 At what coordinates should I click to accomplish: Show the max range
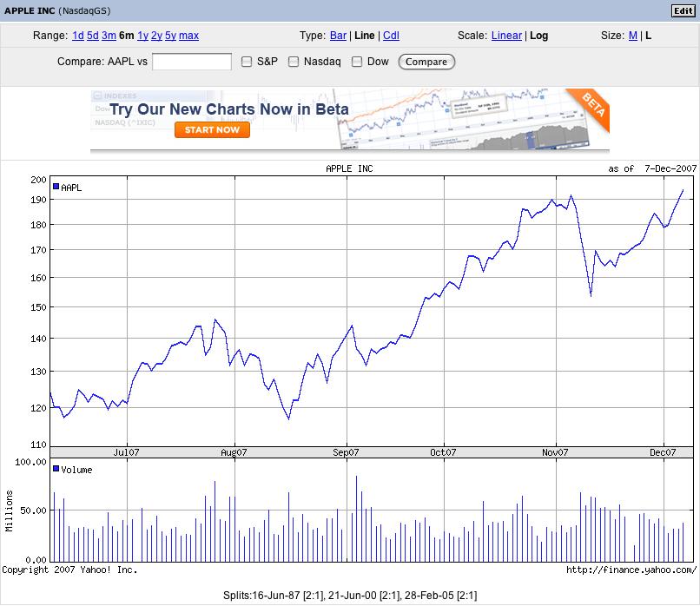(x=188, y=36)
